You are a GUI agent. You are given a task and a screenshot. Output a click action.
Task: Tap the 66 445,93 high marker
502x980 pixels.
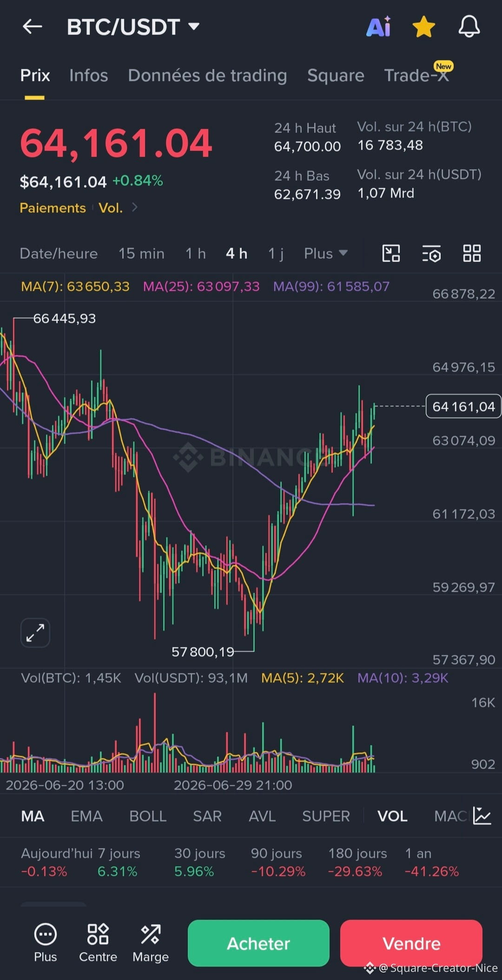[x=64, y=319]
